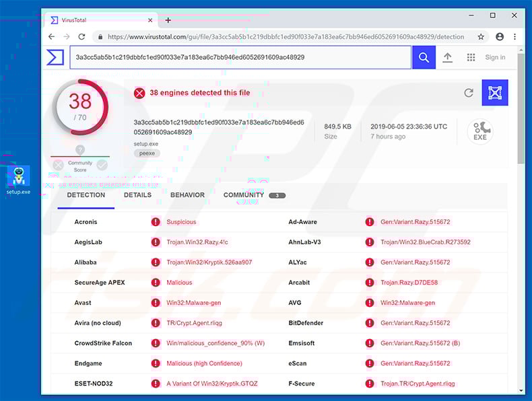Click the eScan engine name
The height and width of the screenshot is (401, 532).
click(x=297, y=363)
